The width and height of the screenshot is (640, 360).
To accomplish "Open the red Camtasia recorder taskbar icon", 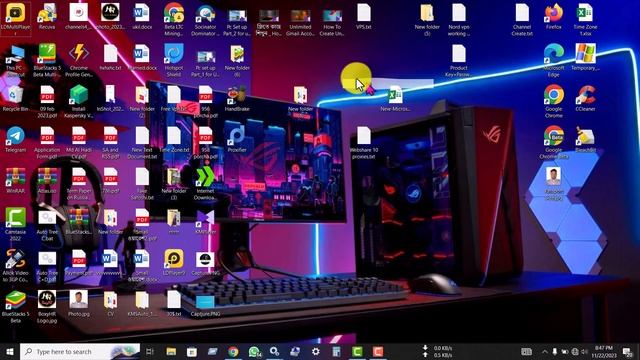I will [378, 351].
